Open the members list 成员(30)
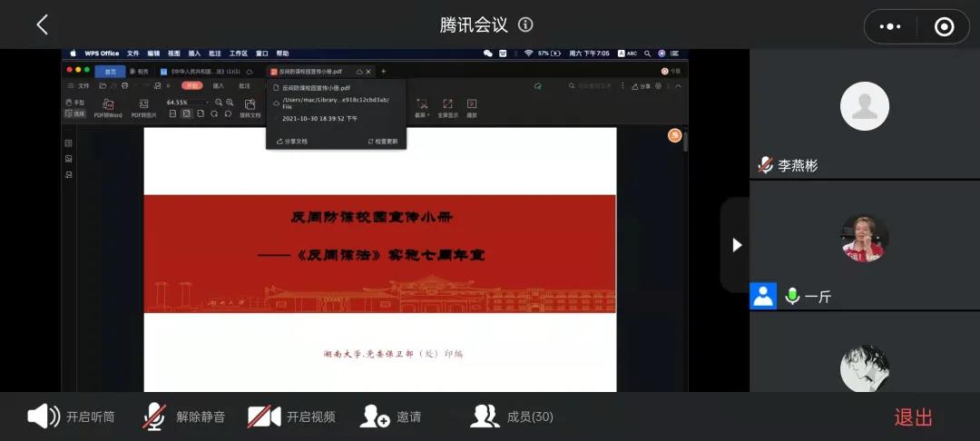Viewport: 980px width, 441px height. (x=512, y=416)
